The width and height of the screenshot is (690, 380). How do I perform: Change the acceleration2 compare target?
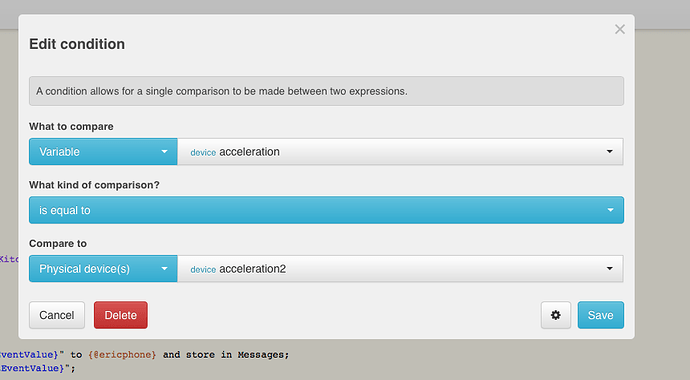pyautogui.click(x=400, y=269)
